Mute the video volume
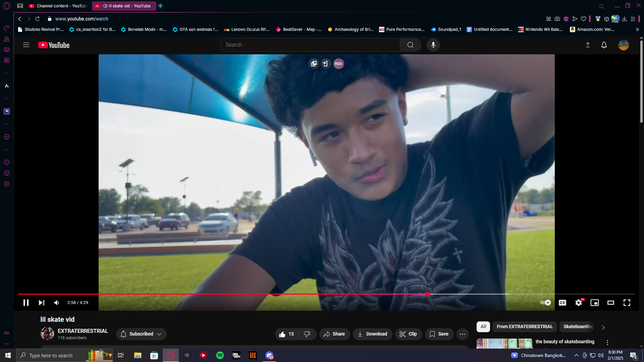This screenshot has height=362, width=644. coord(57,303)
